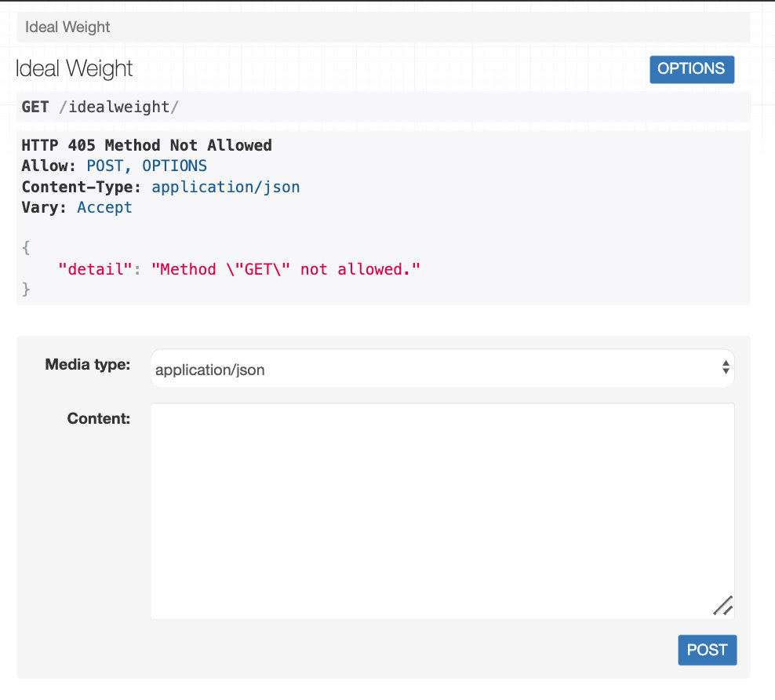Click the Vary header value Accept
This screenshot has height=700, width=775.
[104, 208]
